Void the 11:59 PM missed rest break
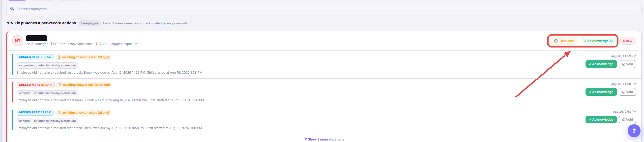This screenshot has width=644, height=142. coord(627,64)
